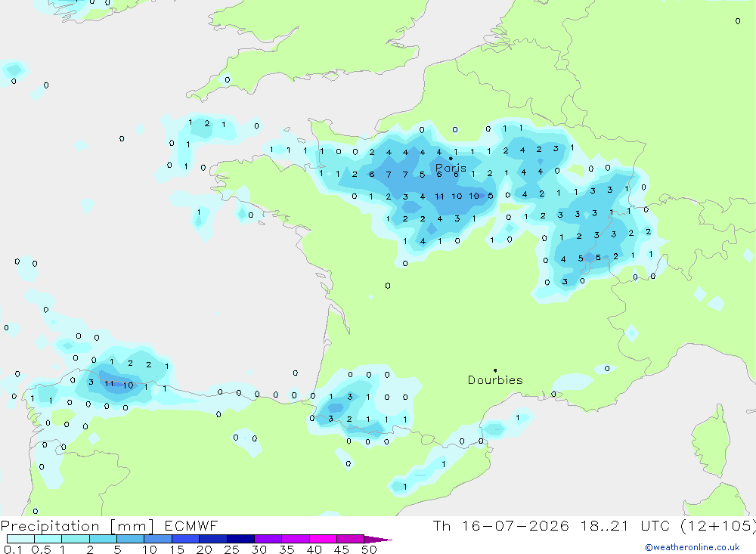Click the Dourbies location label
The width and height of the screenshot is (756, 554).
point(495,380)
